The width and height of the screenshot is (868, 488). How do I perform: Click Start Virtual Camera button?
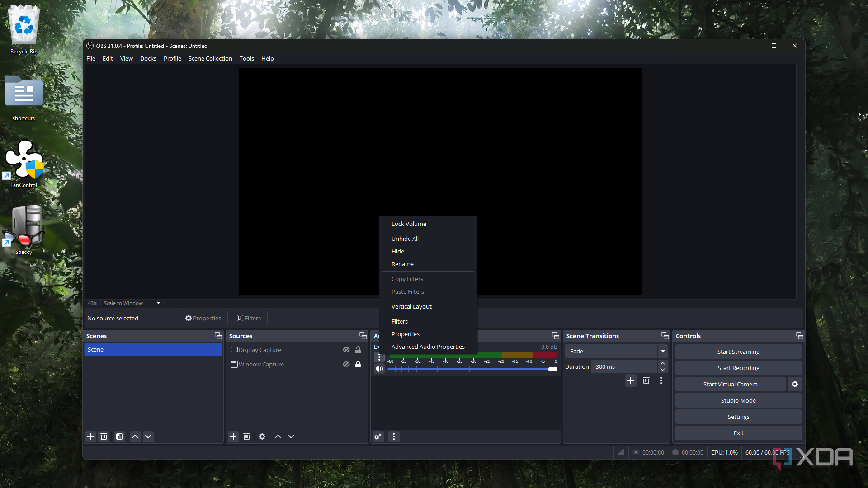coord(730,384)
